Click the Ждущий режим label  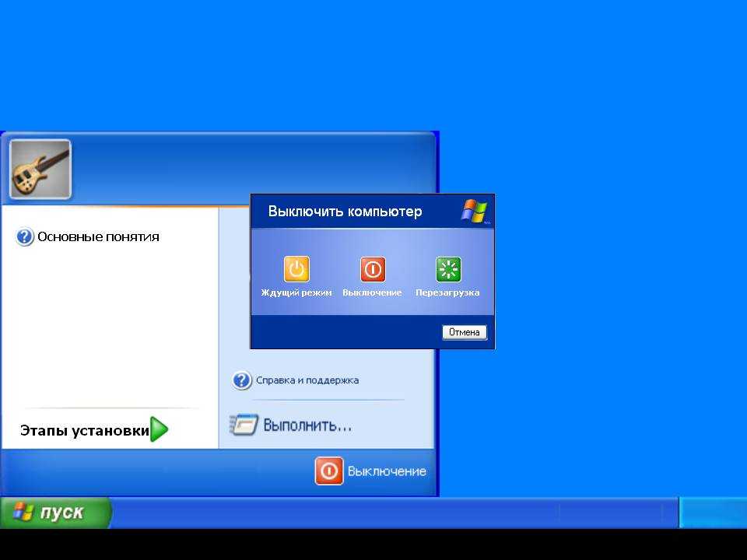(x=296, y=293)
